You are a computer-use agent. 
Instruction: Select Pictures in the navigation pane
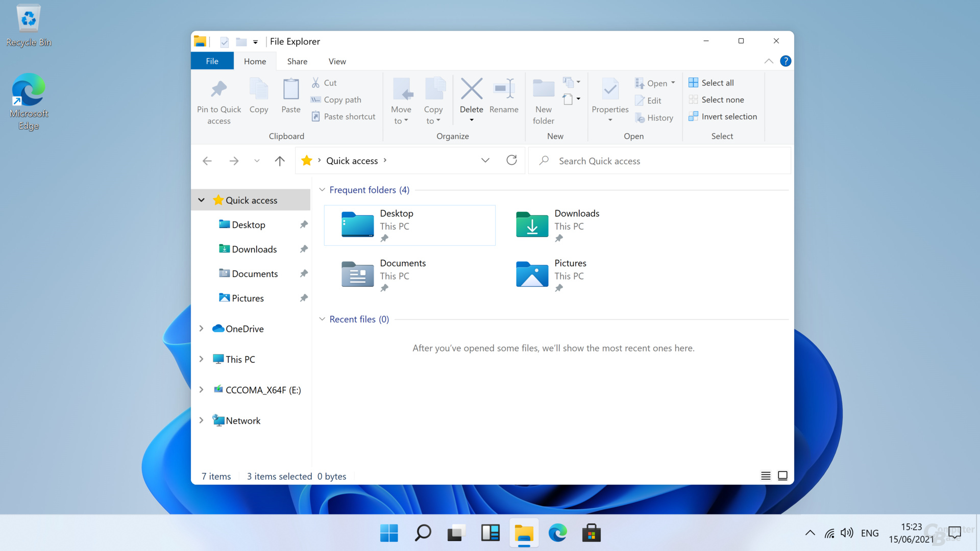tap(248, 298)
